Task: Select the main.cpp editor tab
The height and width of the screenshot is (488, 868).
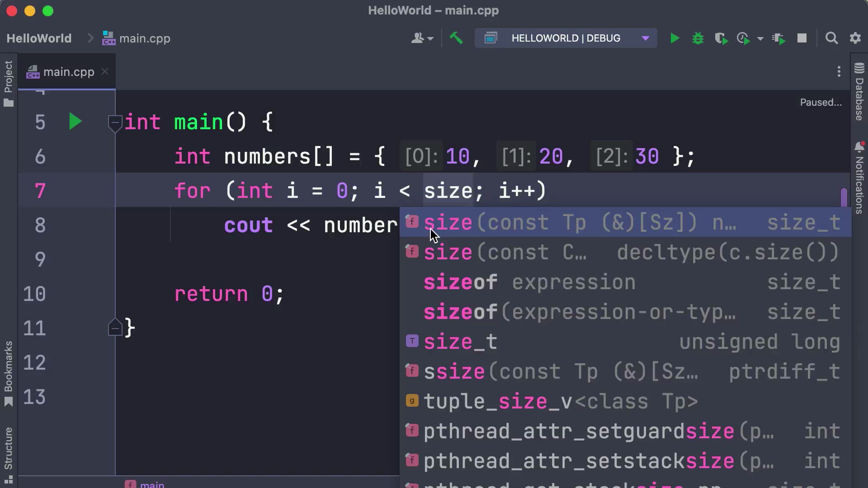Action: coord(67,72)
